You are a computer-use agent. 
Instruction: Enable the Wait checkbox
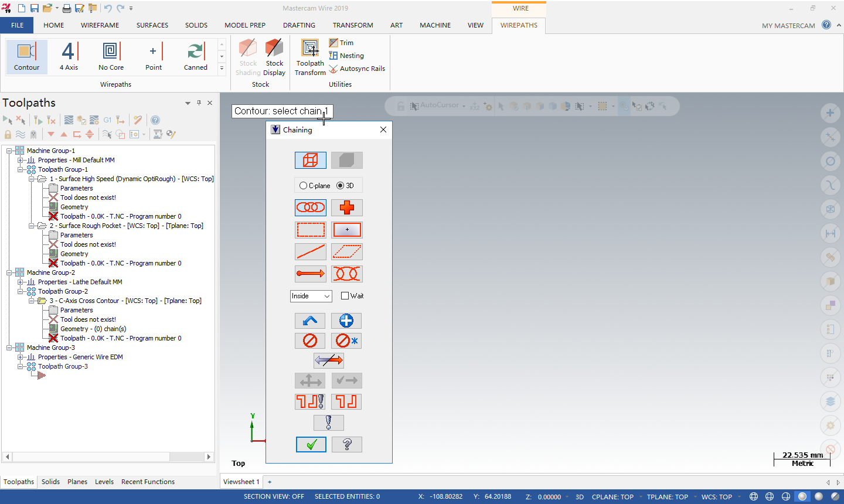(x=345, y=296)
